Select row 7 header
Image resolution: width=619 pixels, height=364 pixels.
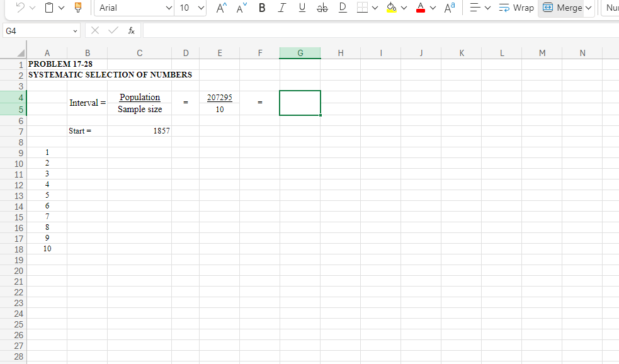(x=13, y=132)
